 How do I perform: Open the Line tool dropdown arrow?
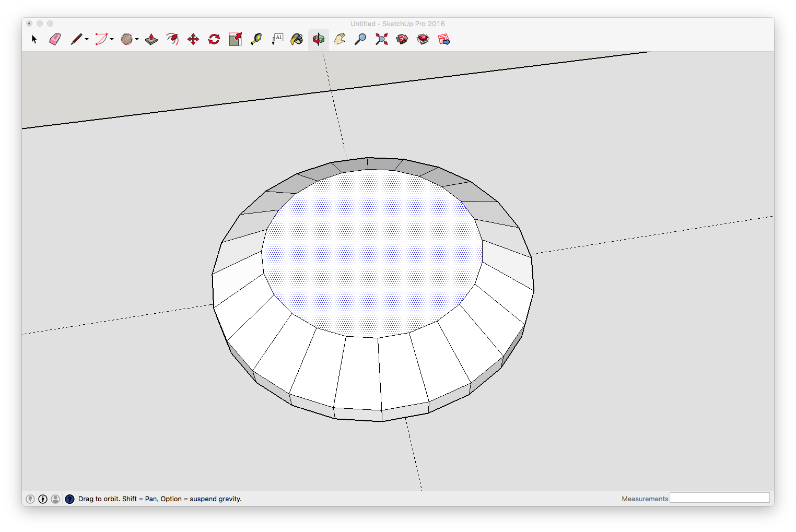(x=87, y=39)
